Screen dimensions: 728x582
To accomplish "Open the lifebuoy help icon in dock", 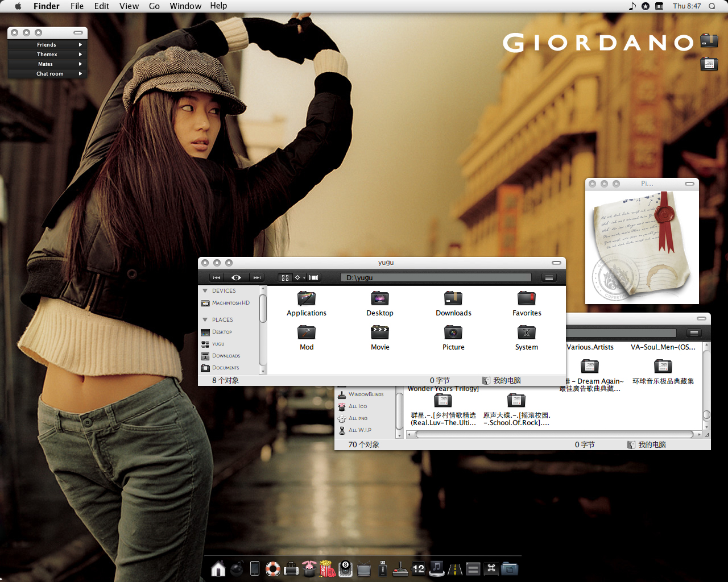I will point(273,568).
